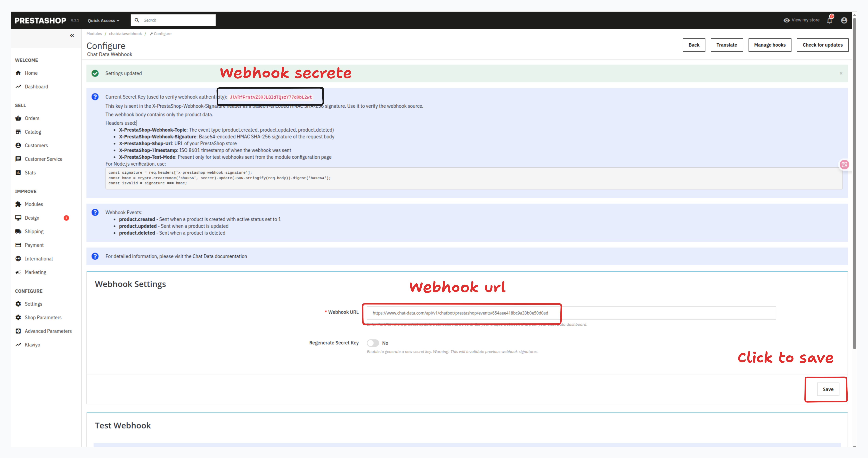Click the Marketing megaphone icon

click(18, 272)
